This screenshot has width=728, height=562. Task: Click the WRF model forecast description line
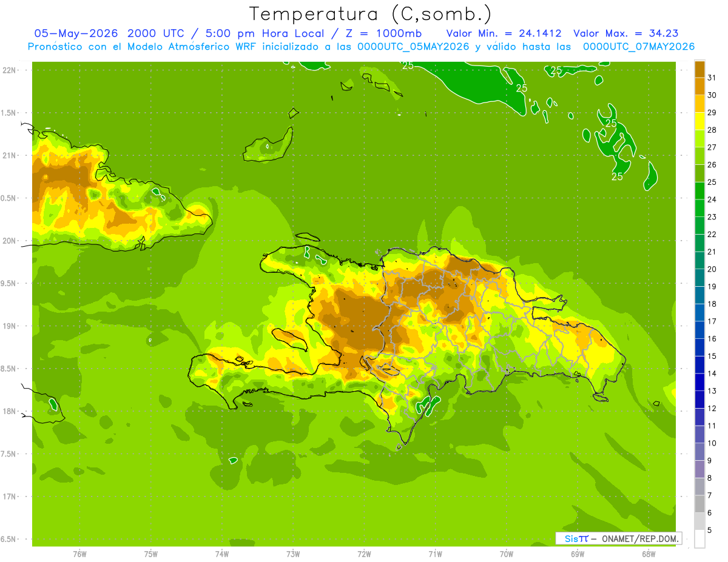point(361,47)
